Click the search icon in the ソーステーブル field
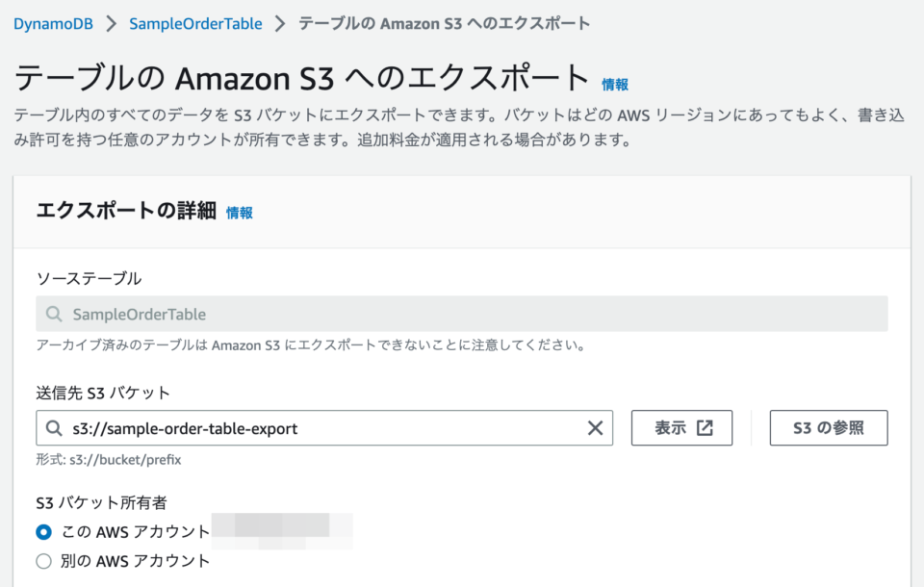The width and height of the screenshot is (924, 587). pos(55,315)
